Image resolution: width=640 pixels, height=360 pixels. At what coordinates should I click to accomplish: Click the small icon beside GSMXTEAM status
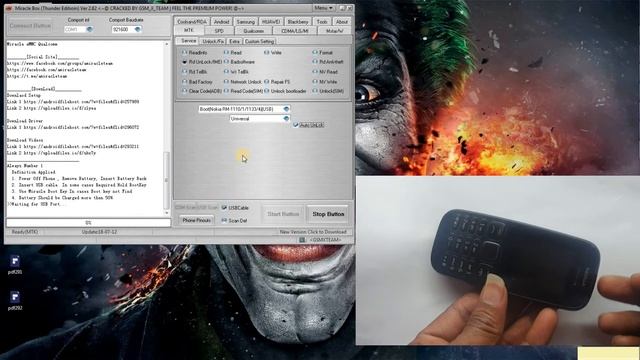(x=302, y=240)
